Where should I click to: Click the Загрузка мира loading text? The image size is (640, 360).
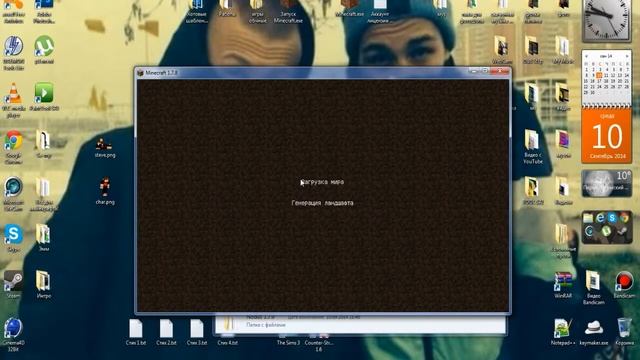click(x=322, y=182)
